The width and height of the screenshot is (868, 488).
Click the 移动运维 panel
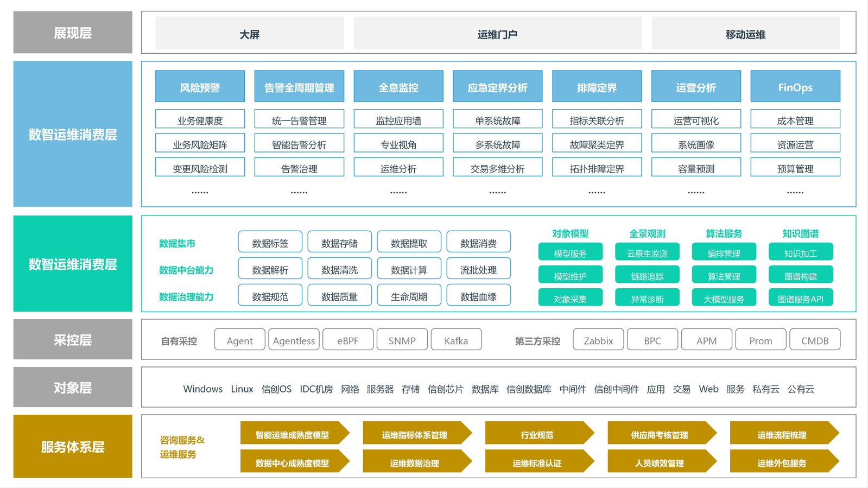point(745,34)
